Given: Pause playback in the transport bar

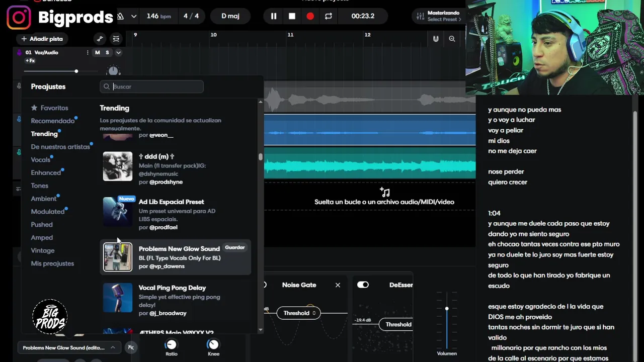Looking at the screenshot, I should pos(274,16).
